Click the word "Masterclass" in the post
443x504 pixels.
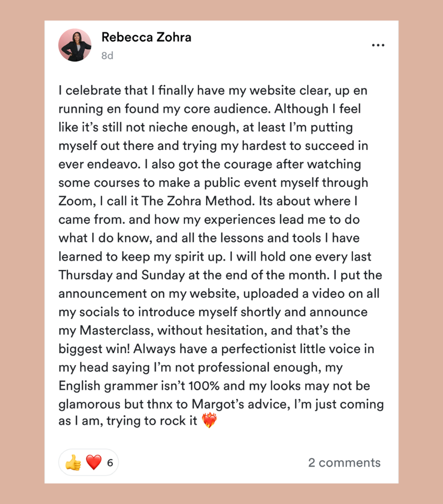[116, 330]
